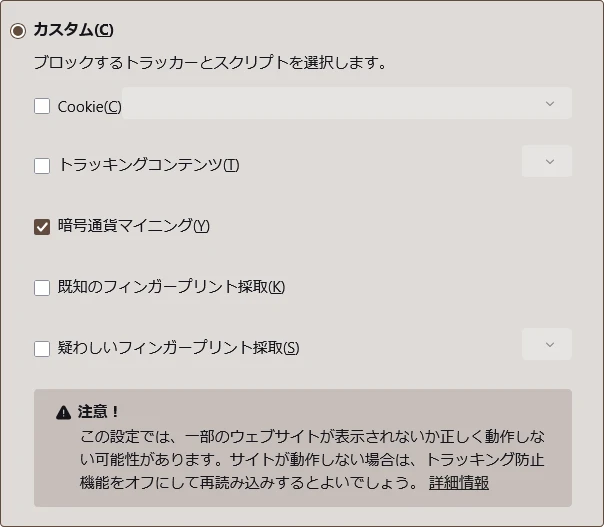
Task: Click the warning message paragraph text
Action: pyautogui.click(x=310, y=460)
